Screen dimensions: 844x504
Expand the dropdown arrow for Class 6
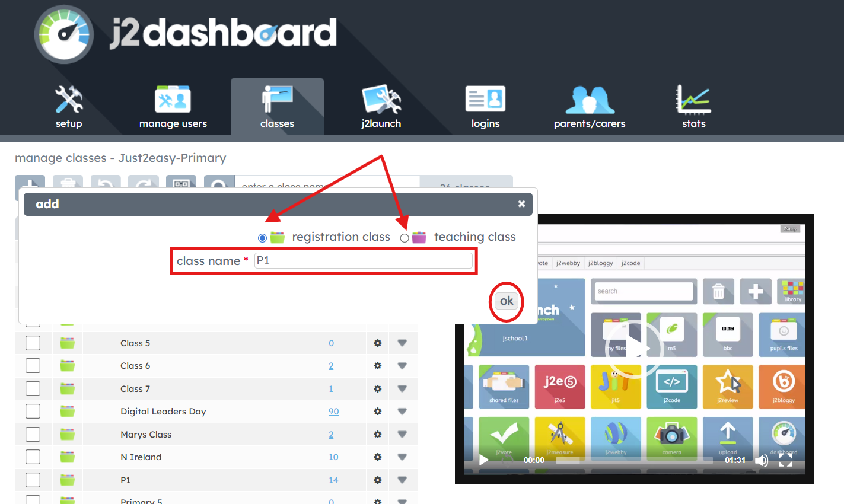tap(402, 366)
